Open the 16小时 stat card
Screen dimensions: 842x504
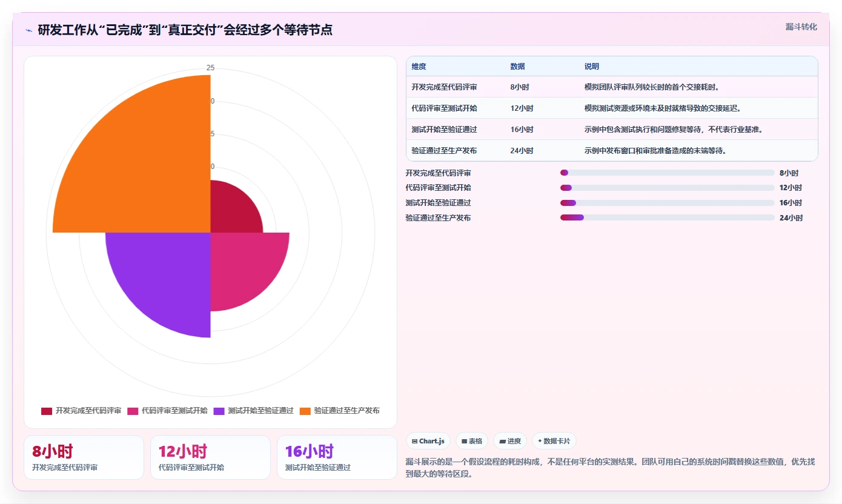point(337,457)
